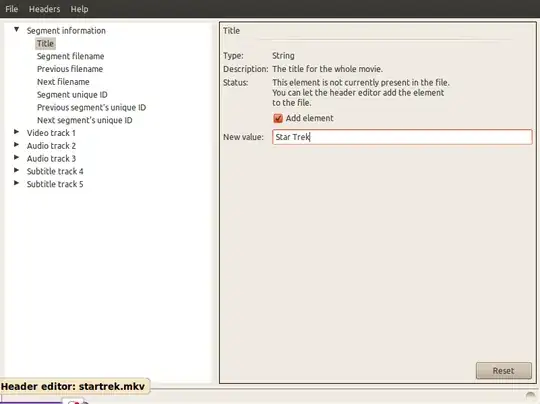Viewport: 540px width, 404px height.
Task: Open the Help menu
Action: (80, 9)
